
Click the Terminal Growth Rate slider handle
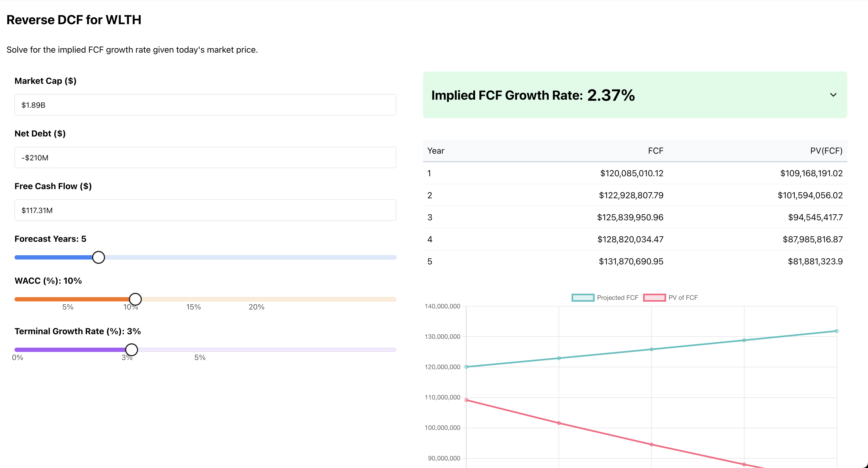click(131, 350)
